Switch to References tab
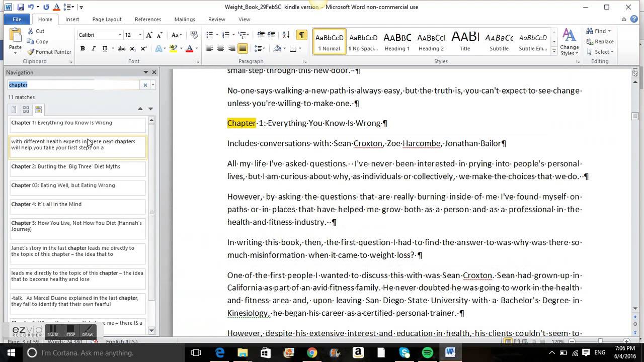The height and width of the screenshot is (362, 644). click(148, 19)
